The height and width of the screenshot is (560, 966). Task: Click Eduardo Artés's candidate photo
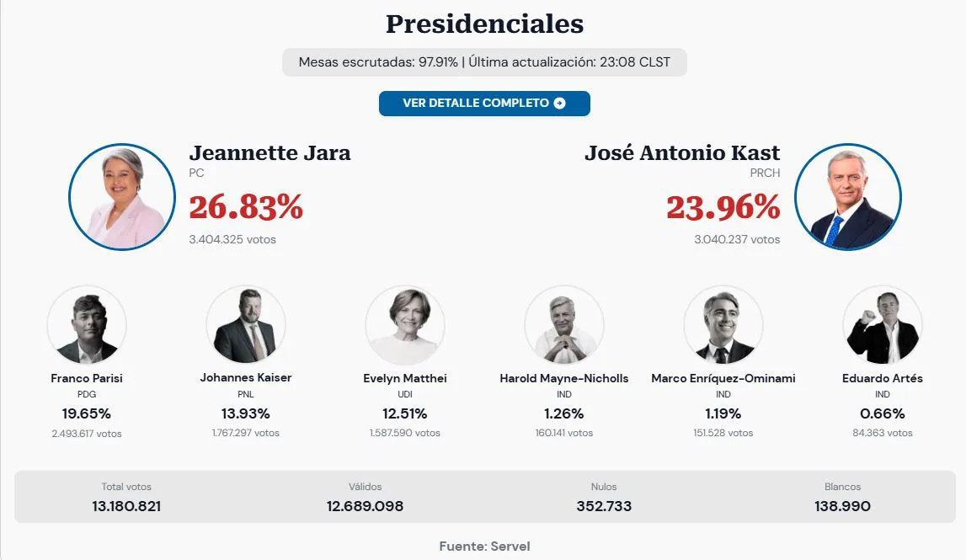click(x=882, y=325)
